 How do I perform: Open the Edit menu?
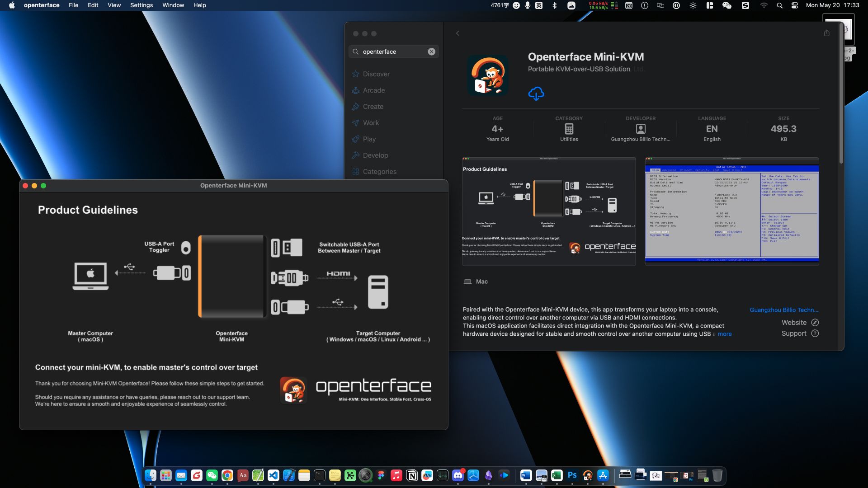click(93, 5)
